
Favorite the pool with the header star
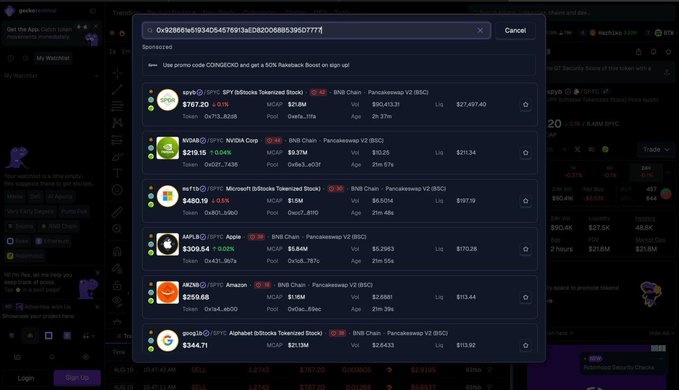click(x=668, y=52)
